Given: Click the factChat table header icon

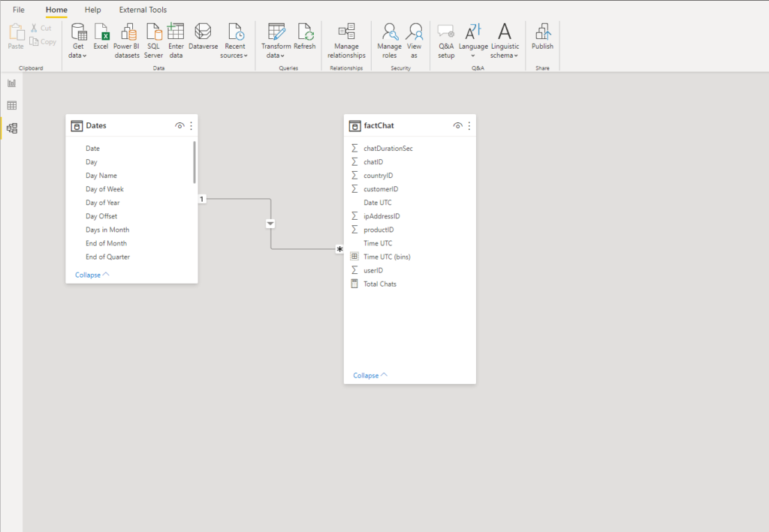Looking at the screenshot, I should pyautogui.click(x=354, y=126).
